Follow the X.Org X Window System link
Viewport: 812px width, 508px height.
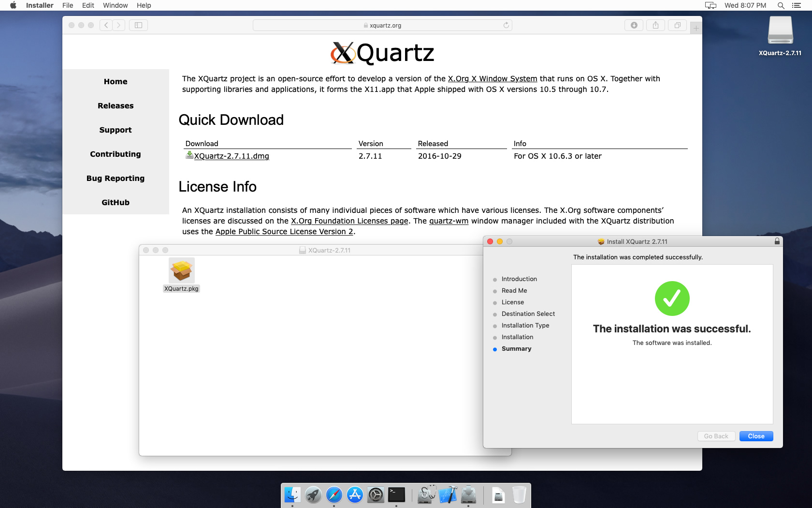click(493, 79)
